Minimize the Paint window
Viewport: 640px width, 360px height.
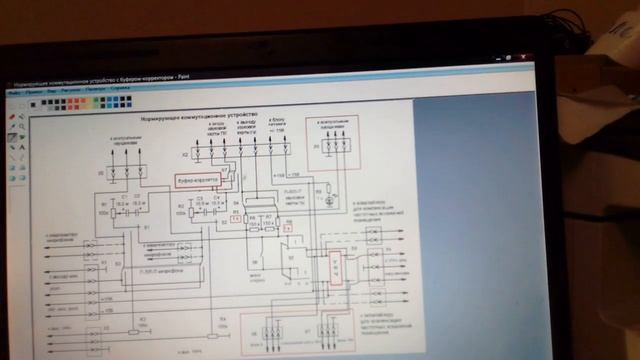click(x=498, y=59)
